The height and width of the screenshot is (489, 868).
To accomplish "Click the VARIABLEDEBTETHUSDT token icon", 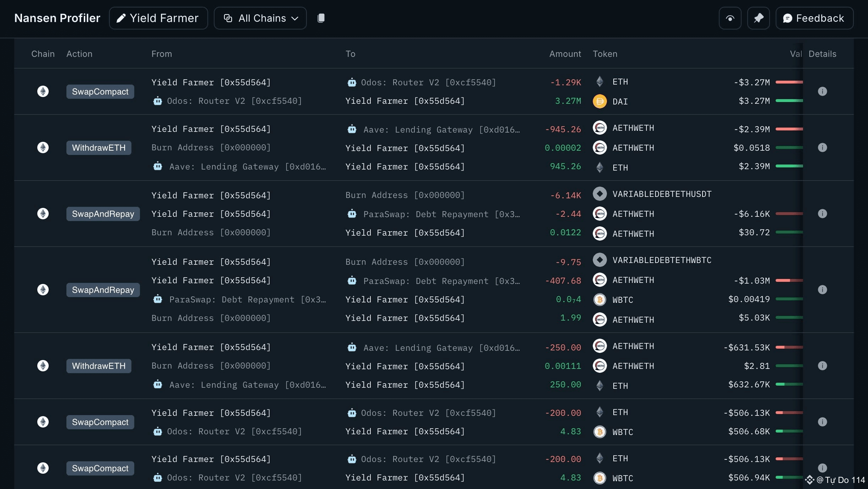I will pyautogui.click(x=600, y=194).
